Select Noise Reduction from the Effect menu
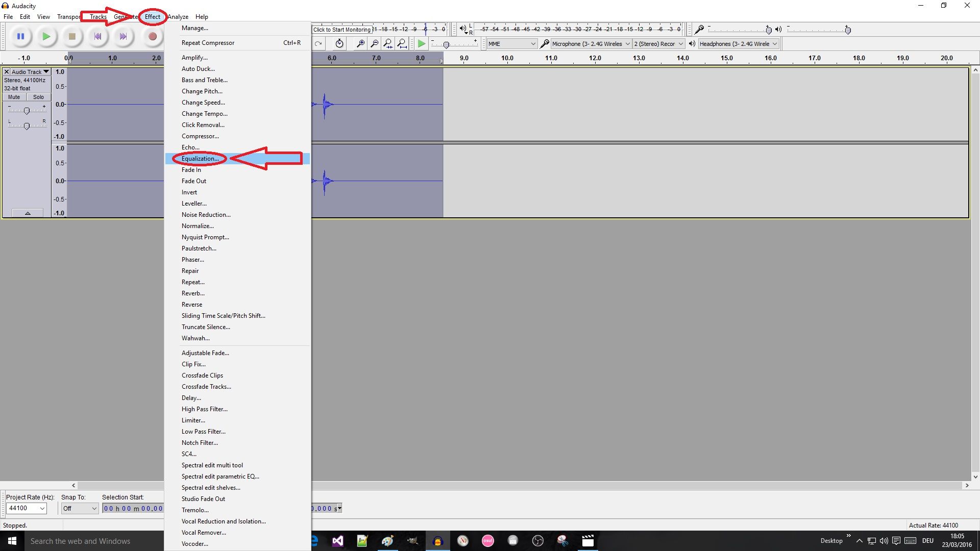Image resolution: width=980 pixels, height=551 pixels. pyautogui.click(x=206, y=214)
